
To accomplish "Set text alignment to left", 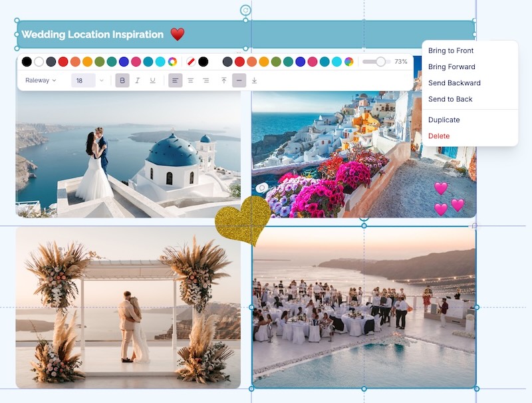I will [x=175, y=80].
